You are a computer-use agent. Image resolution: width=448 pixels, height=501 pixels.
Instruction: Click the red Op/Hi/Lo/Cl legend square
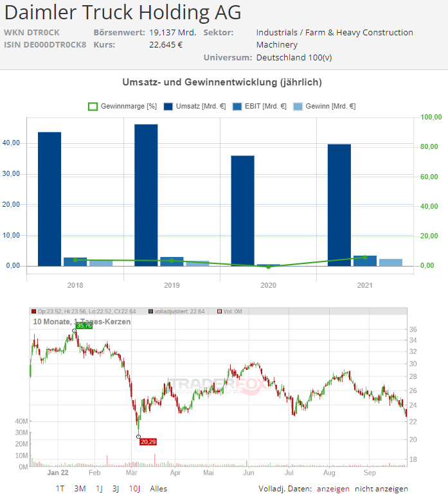[34, 312]
